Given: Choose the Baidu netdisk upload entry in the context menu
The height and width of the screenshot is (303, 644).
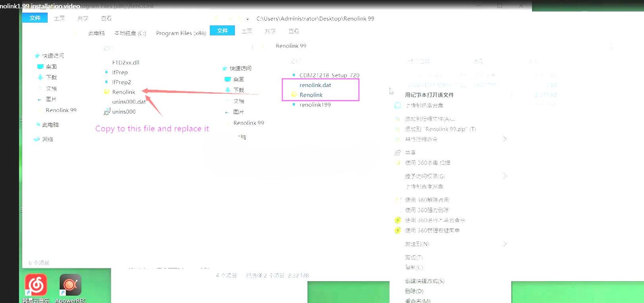Looking at the screenshot, I should click(424, 187).
